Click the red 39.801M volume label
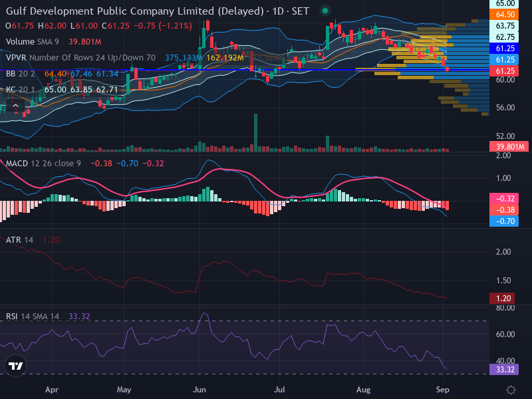The height and width of the screenshot is (399, 532). pyautogui.click(x=509, y=146)
